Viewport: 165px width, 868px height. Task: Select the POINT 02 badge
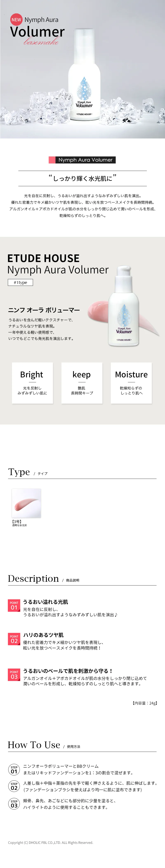pos(14,639)
